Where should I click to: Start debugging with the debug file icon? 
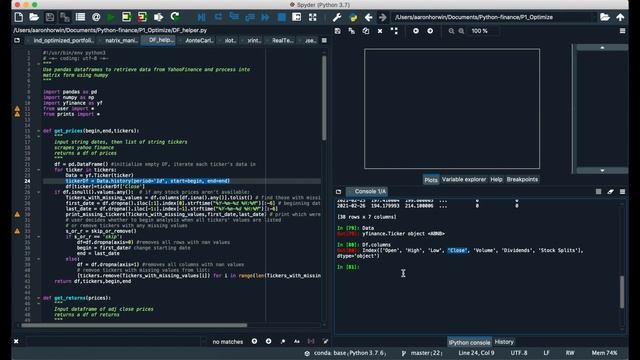click(201, 17)
